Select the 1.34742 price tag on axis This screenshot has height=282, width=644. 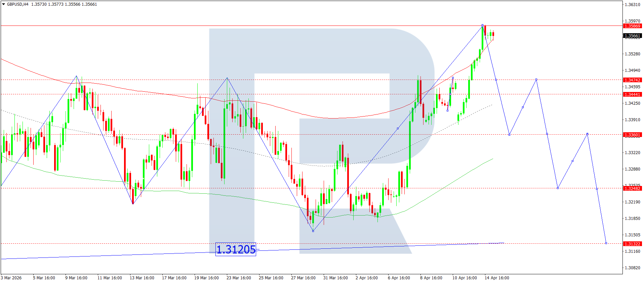pos(632,80)
